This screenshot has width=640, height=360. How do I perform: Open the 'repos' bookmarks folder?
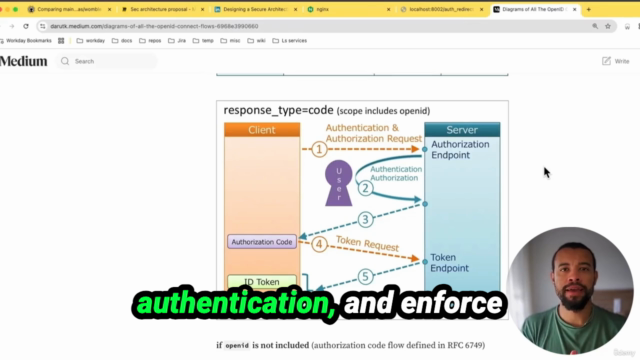pyautogui.click(x=150, y=41)
